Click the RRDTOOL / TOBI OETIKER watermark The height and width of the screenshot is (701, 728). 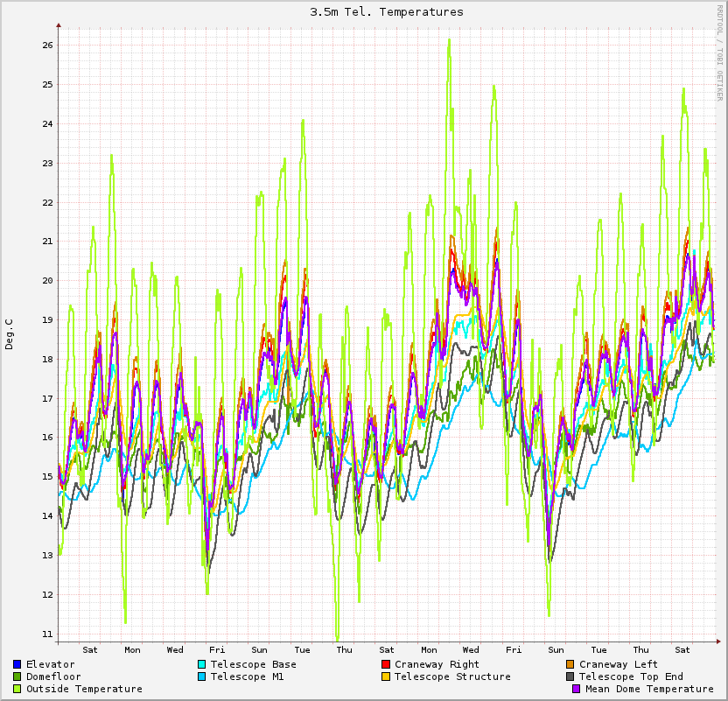[720, 53]
